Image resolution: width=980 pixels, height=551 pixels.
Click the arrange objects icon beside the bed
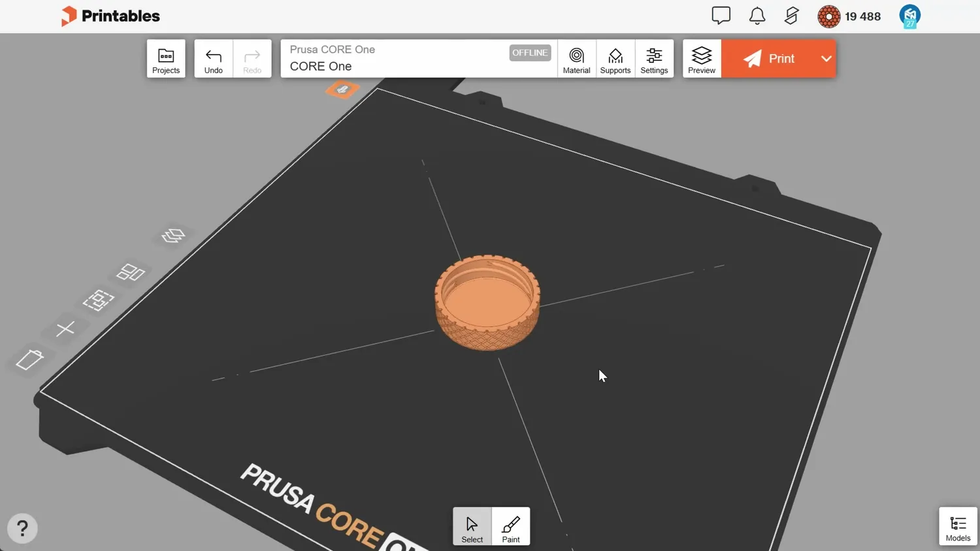click(131, 272)
